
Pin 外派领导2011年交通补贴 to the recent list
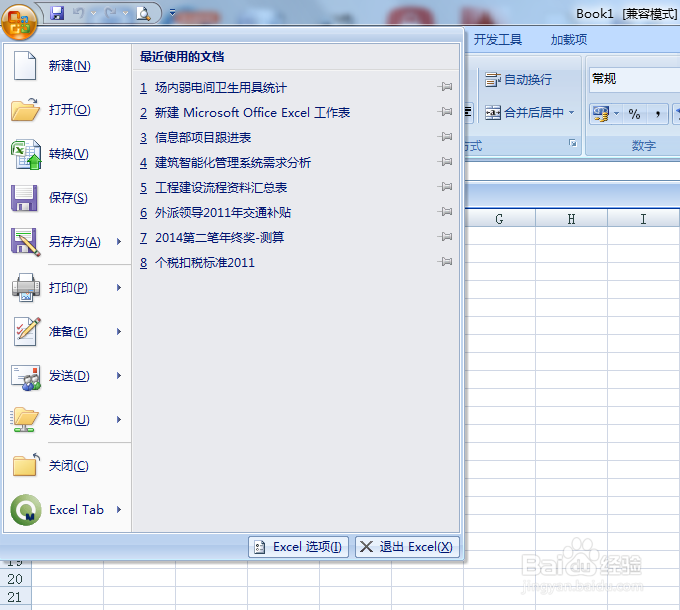[445, 212]
